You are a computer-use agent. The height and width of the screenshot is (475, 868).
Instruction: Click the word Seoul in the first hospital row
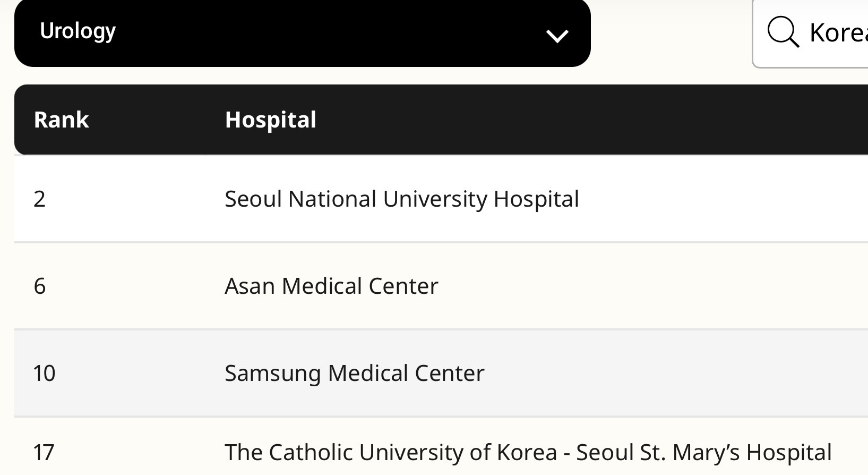pos(253,199)
